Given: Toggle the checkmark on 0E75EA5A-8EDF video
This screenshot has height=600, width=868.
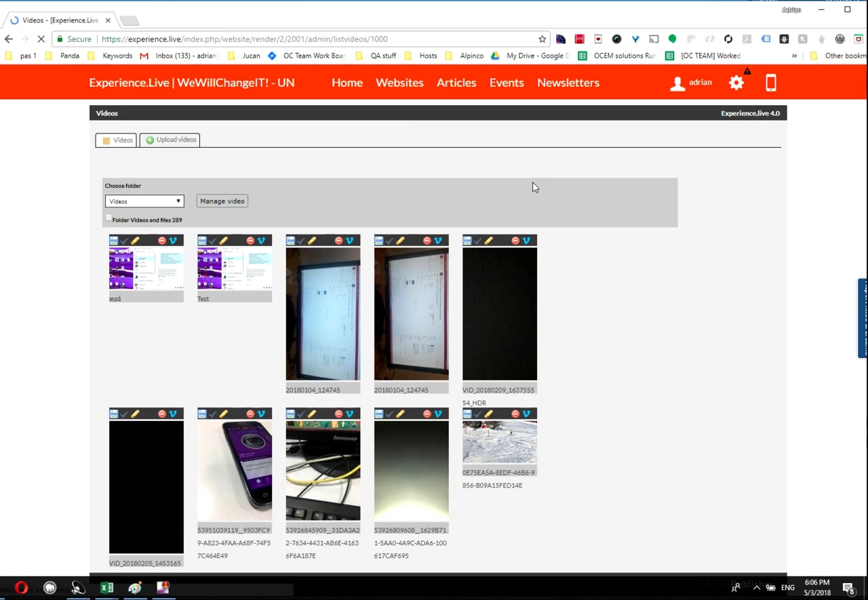Looking at the screenshot, I should point(478,414).
